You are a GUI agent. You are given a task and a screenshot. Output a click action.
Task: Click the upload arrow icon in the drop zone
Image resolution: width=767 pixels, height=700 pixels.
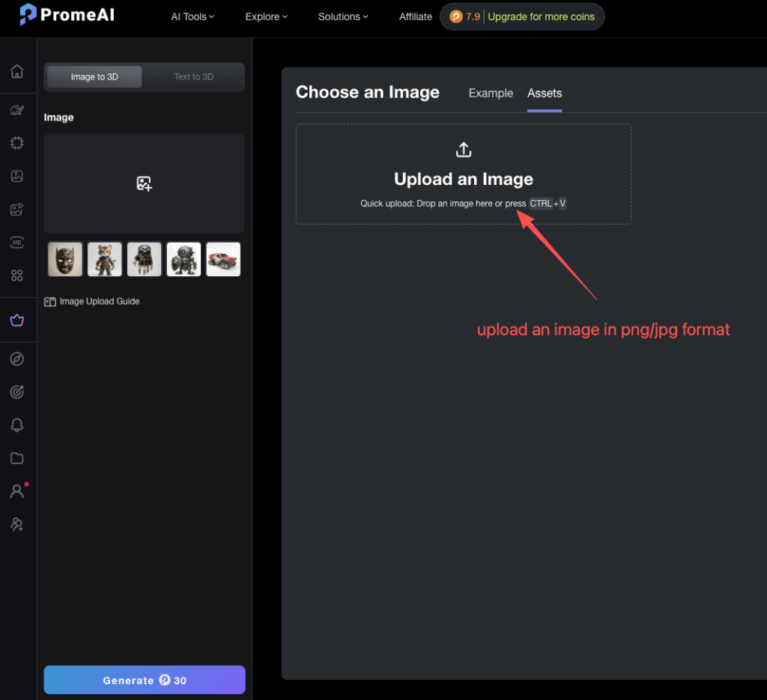[464, 150]
